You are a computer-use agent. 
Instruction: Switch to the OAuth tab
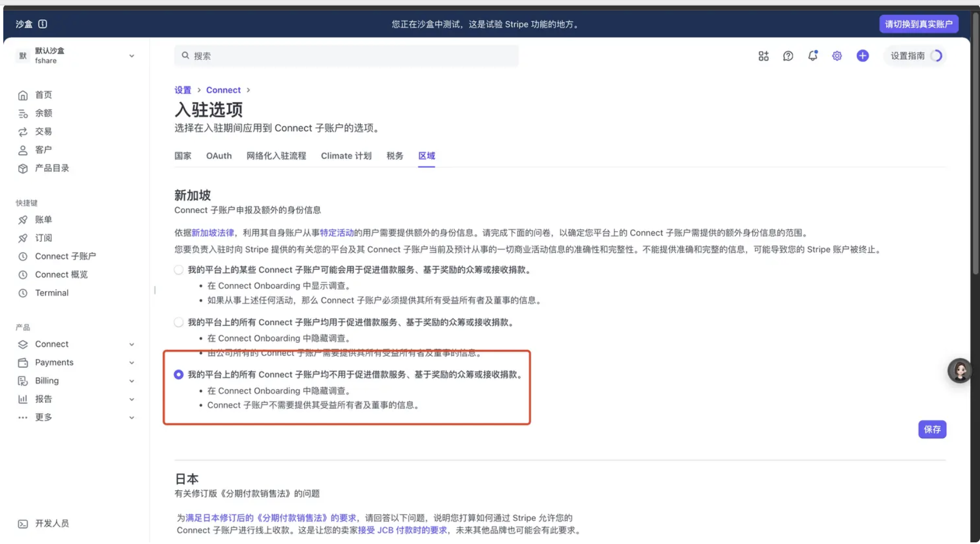219,156
